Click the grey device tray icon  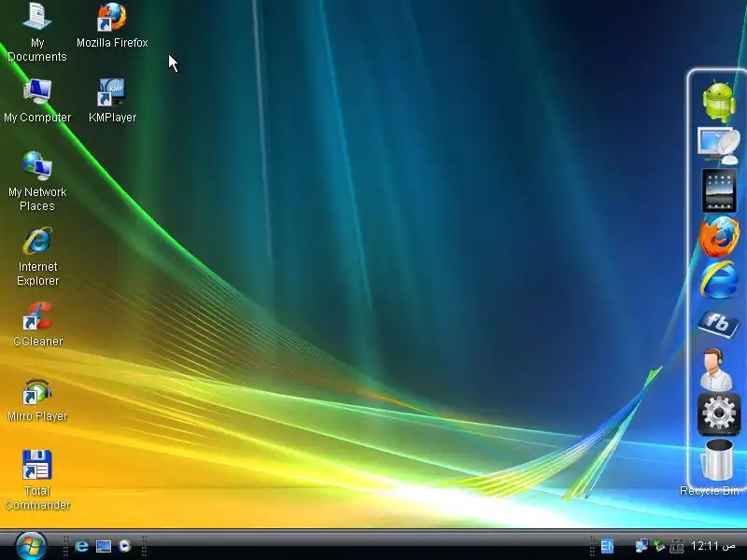coord(677,546)
